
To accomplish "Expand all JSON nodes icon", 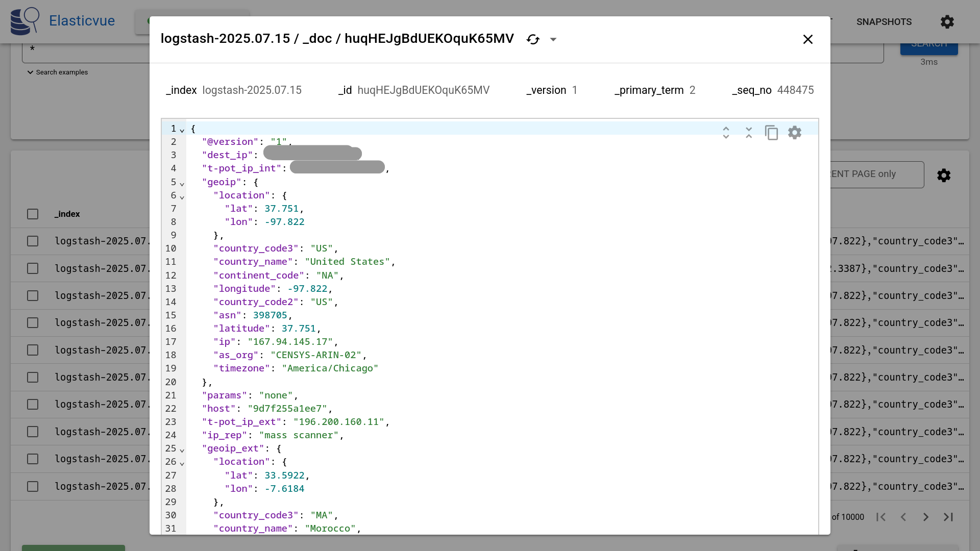I will tap(726, 133).
